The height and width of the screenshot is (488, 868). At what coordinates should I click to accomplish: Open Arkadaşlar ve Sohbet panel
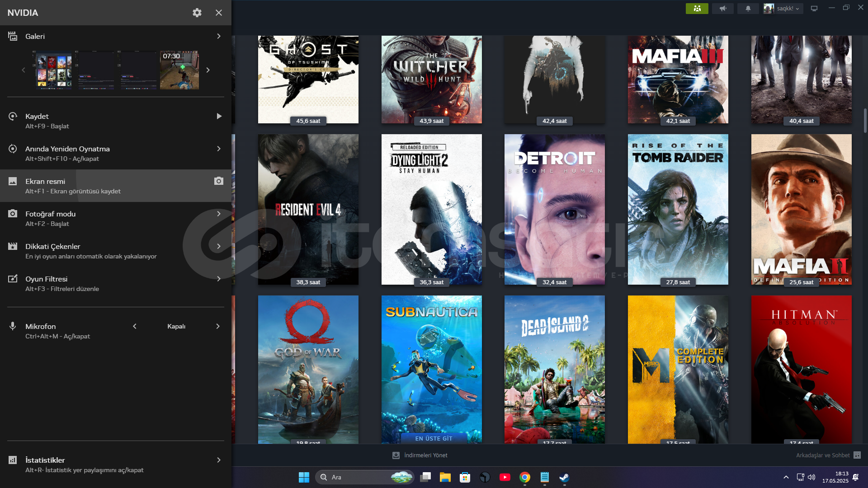(828, 455)
